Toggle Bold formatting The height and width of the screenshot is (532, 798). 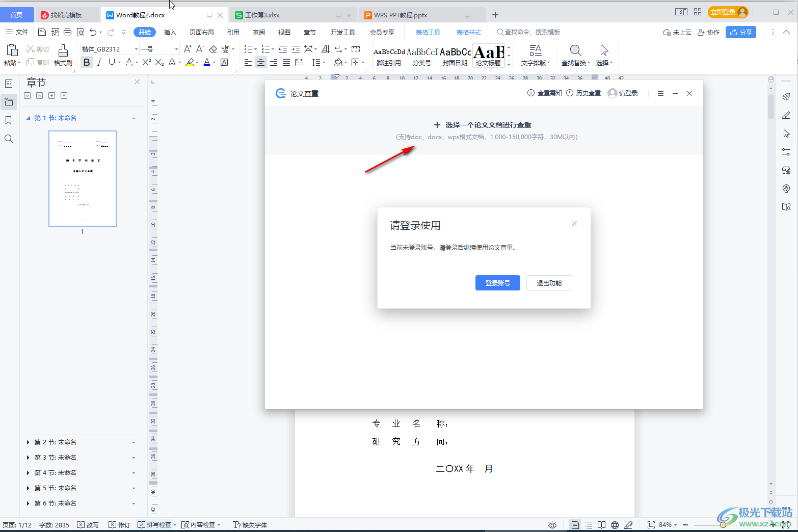point(87,62)
